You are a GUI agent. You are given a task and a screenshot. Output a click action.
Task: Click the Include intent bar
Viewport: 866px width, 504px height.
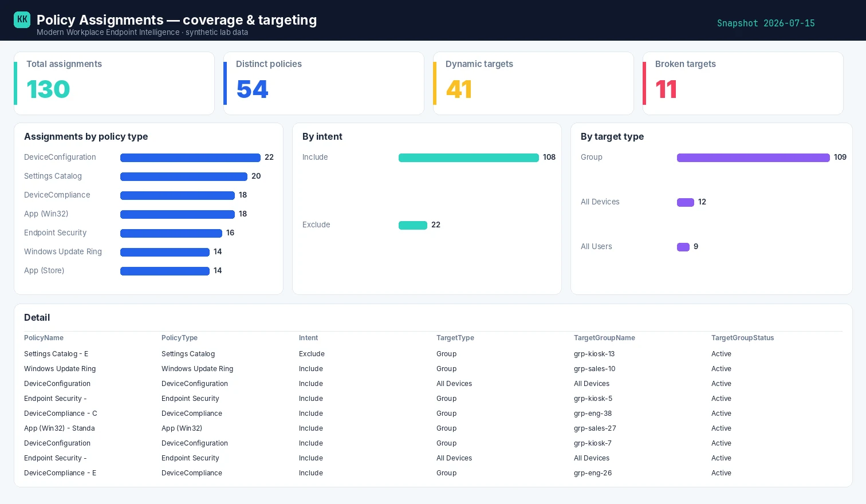tap(469, 157)
